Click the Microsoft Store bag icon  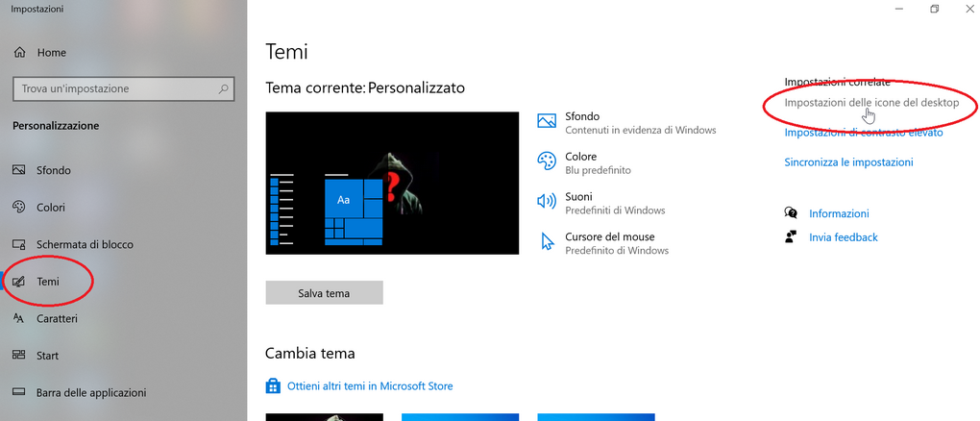[x=273, y=386]
